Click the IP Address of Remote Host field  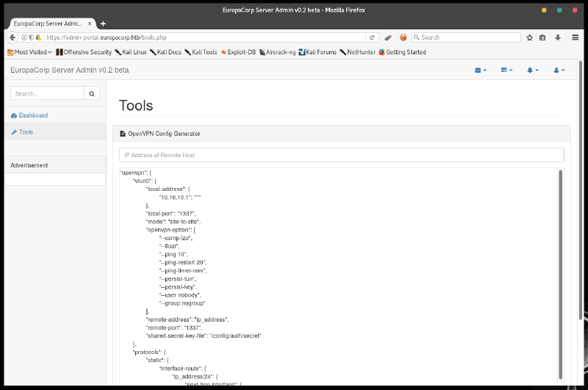click(x=341, y=155)
